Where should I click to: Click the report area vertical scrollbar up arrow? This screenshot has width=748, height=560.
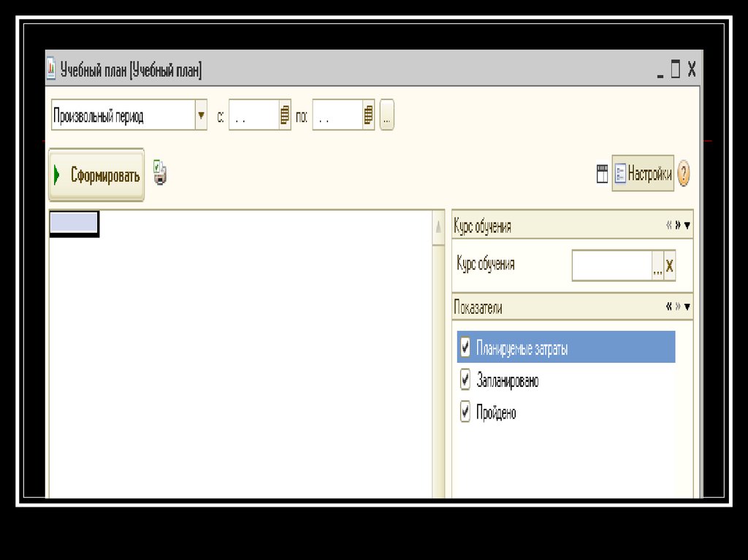pos(438,227)
